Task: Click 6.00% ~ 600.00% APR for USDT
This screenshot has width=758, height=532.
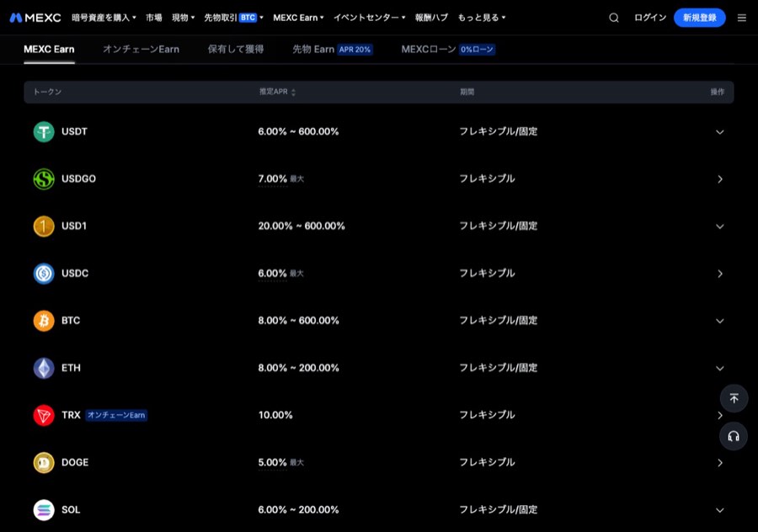Action: coord(298,131)
